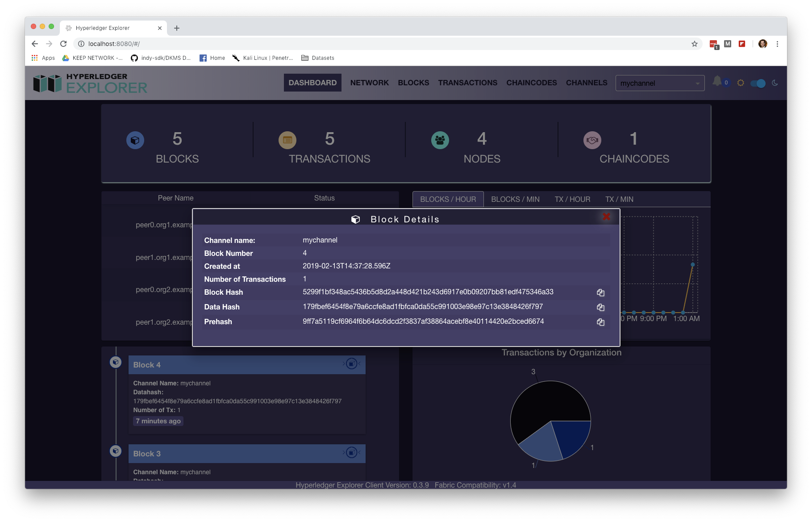812x522 pixels.
Task: Switch to the TX / HOUR tab
Action: coord(572,199)
